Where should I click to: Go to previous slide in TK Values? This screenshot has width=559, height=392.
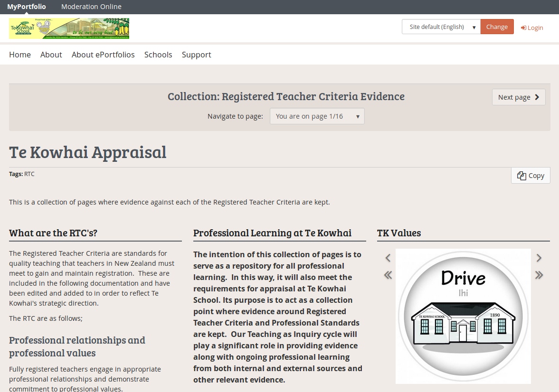[x=388, y=258]
